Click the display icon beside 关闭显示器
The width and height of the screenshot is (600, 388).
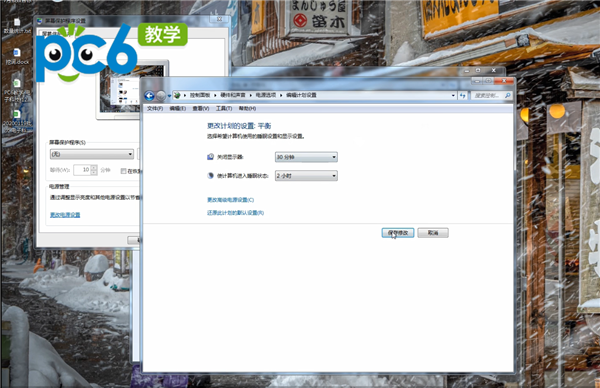coord(210,157)
